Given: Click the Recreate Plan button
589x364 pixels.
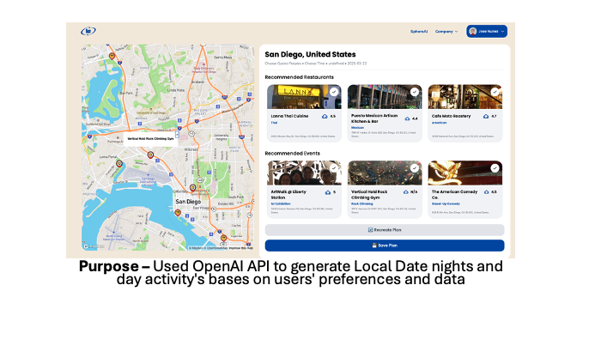Looking at the screenshot, I should pyautogui.click(x=384, y=230).
